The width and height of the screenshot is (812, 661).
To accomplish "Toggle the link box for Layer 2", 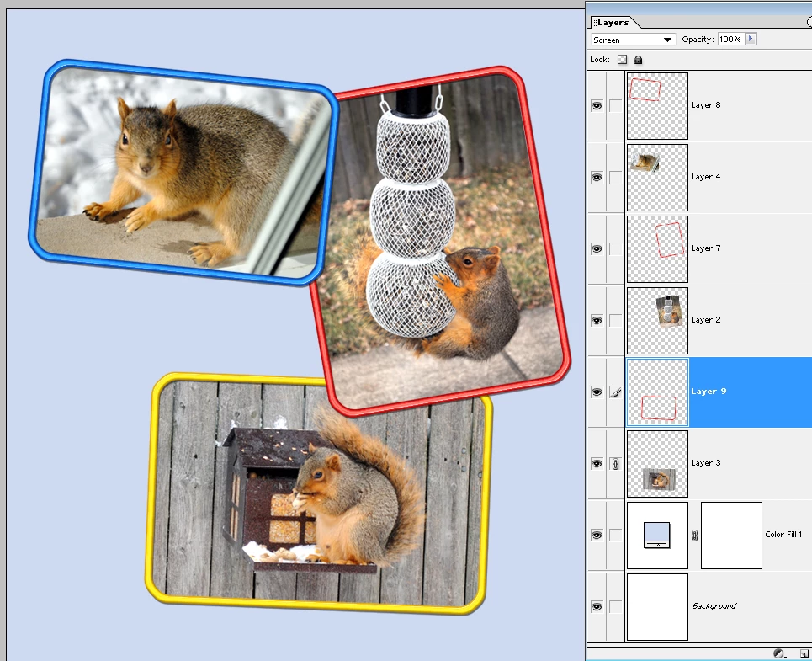I will click(615, 320).
